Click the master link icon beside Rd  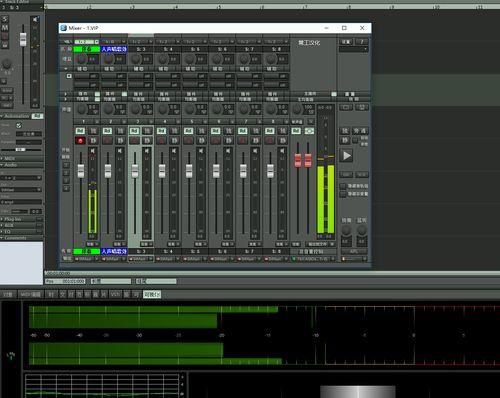point(309,131)
